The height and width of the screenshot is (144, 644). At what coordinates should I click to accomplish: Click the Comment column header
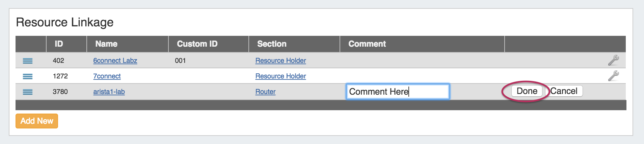tap(367, 44)
